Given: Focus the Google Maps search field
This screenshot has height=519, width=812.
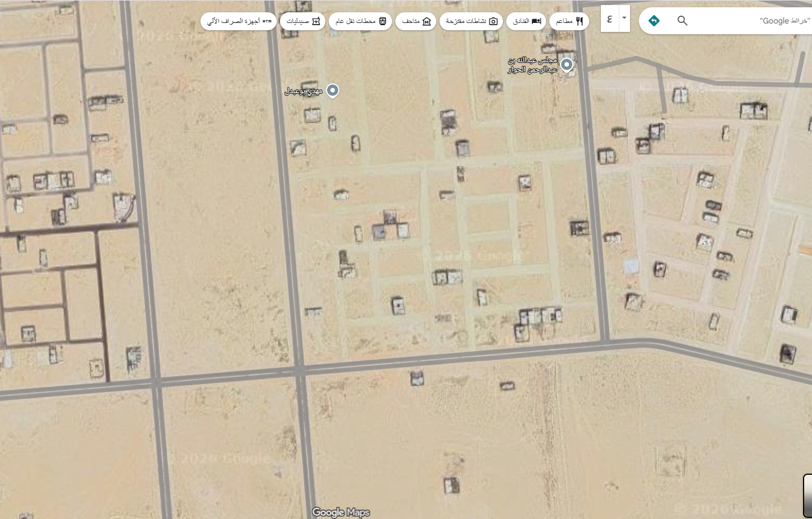Looking at the screenshot, I should pyautogui.click(x=750, y=21).
